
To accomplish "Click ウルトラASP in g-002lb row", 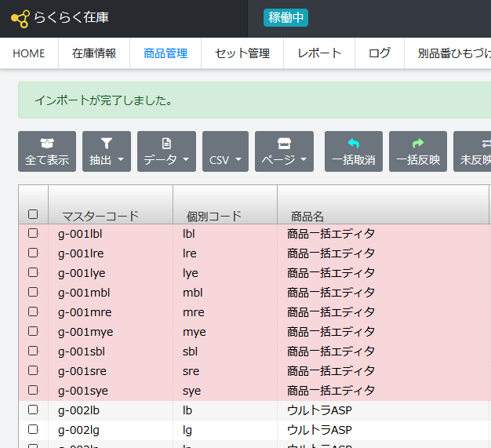I will point(319,410).
